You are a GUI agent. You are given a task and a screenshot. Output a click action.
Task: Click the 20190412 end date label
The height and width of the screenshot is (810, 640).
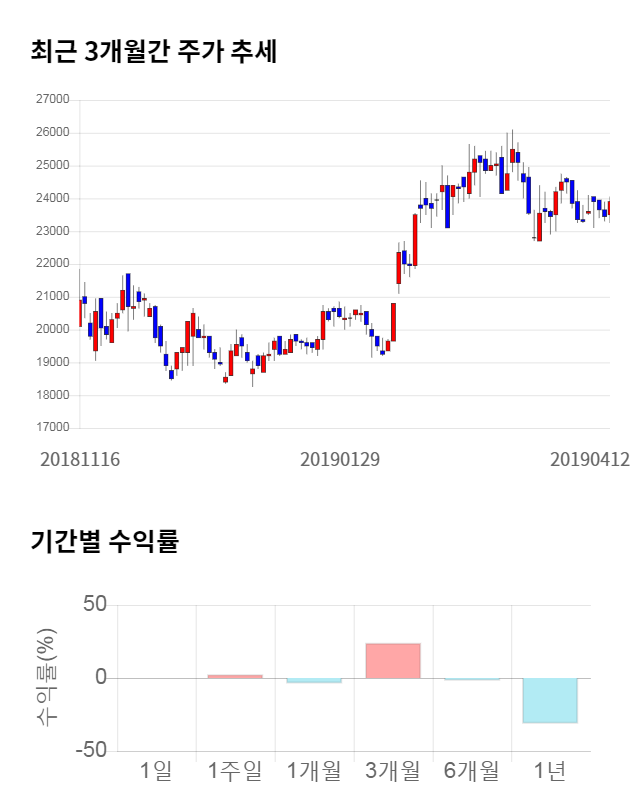click(590, 459)
